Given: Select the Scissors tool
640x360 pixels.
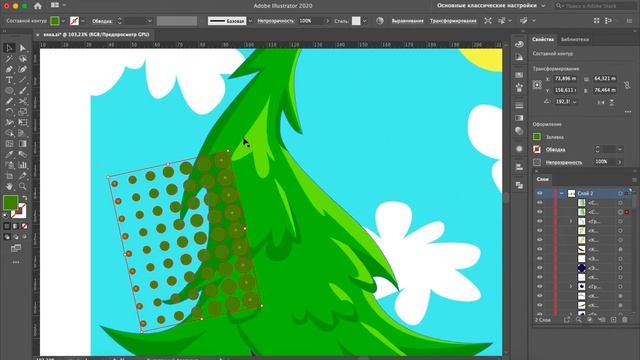Looking at the screenshot, I should click(23, 101).
